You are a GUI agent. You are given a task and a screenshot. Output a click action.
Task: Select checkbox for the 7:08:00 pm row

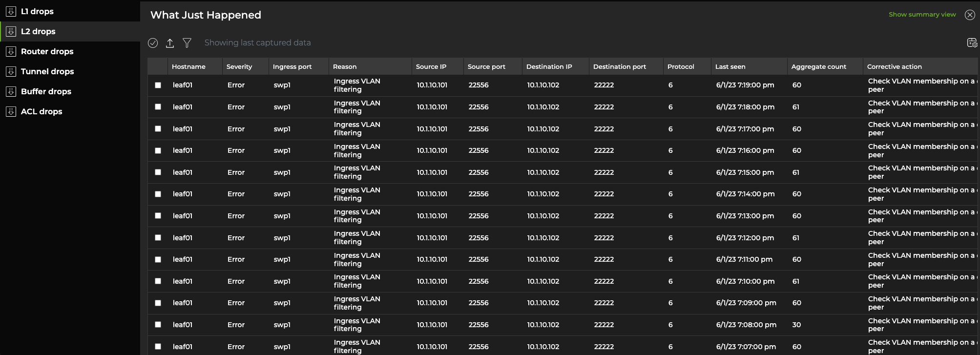coord(158,325)
